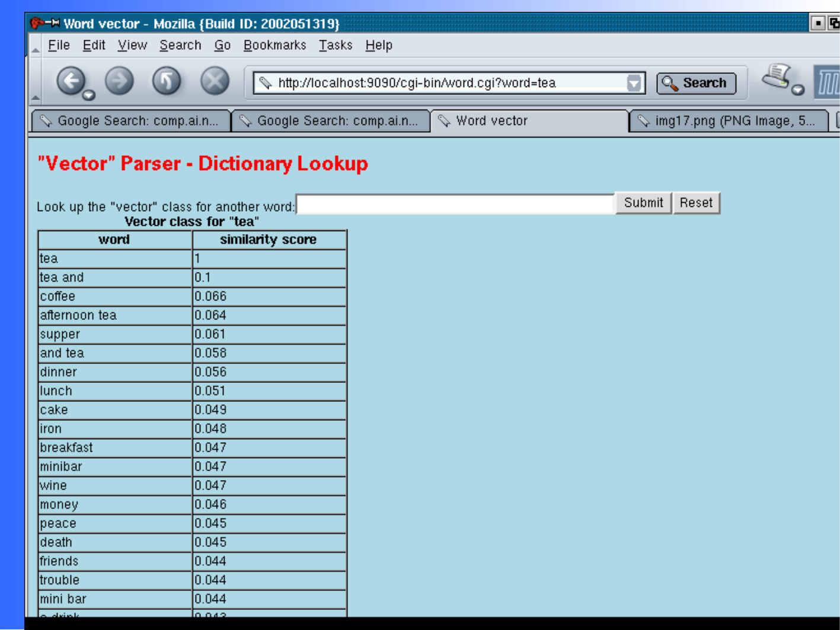This screenshot has width=840, height=630.
Task: Click the Reset button
Action: pyautogui.click(x=696, y=203)
